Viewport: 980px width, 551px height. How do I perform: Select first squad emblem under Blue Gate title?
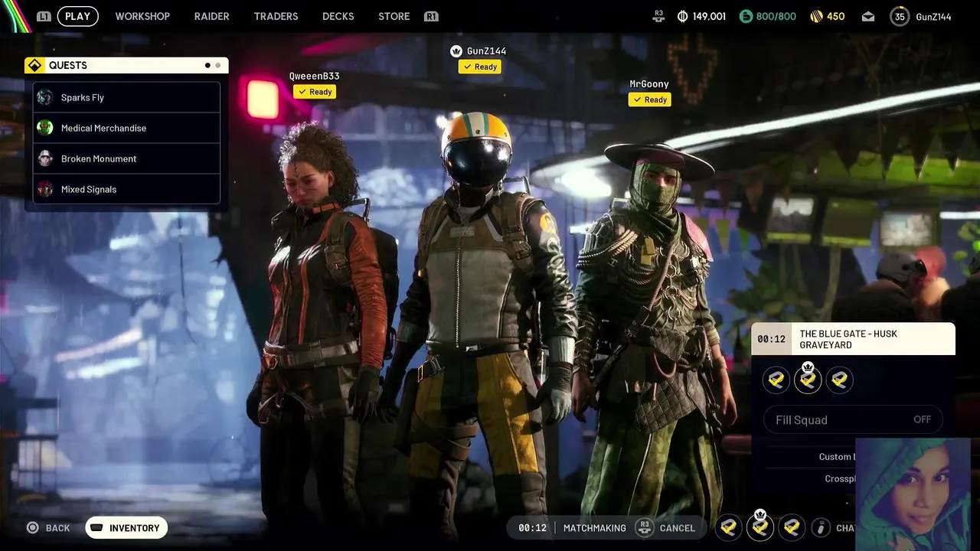pos(776,380)
